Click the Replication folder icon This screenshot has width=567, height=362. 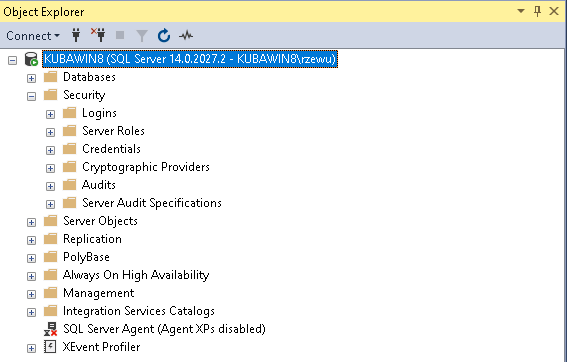pyautogui.click(x=51, y=239)
